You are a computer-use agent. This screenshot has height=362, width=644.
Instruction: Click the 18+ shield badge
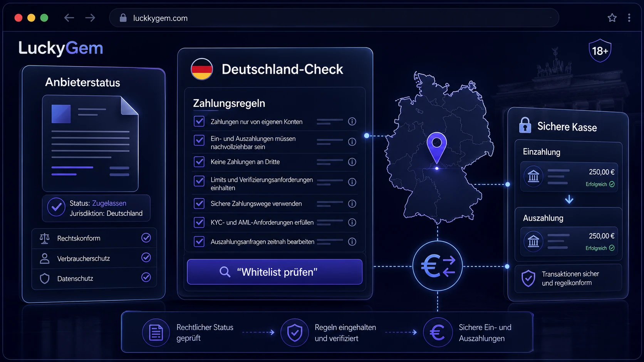600,50
